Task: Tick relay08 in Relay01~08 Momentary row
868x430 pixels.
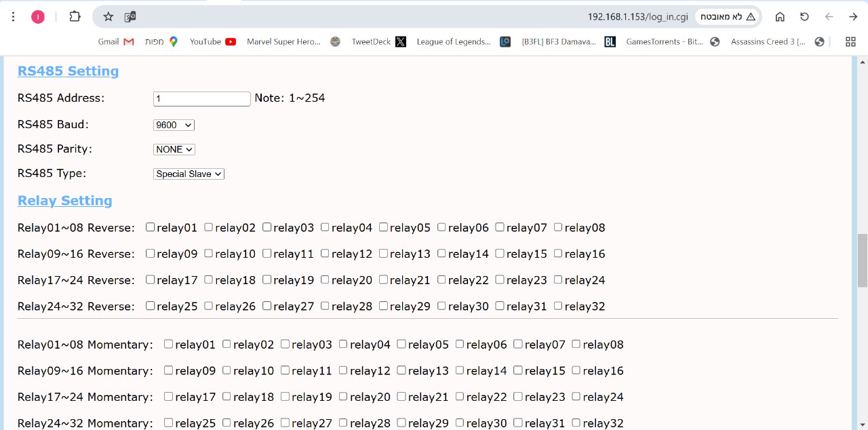Action: tap(576, 344)
